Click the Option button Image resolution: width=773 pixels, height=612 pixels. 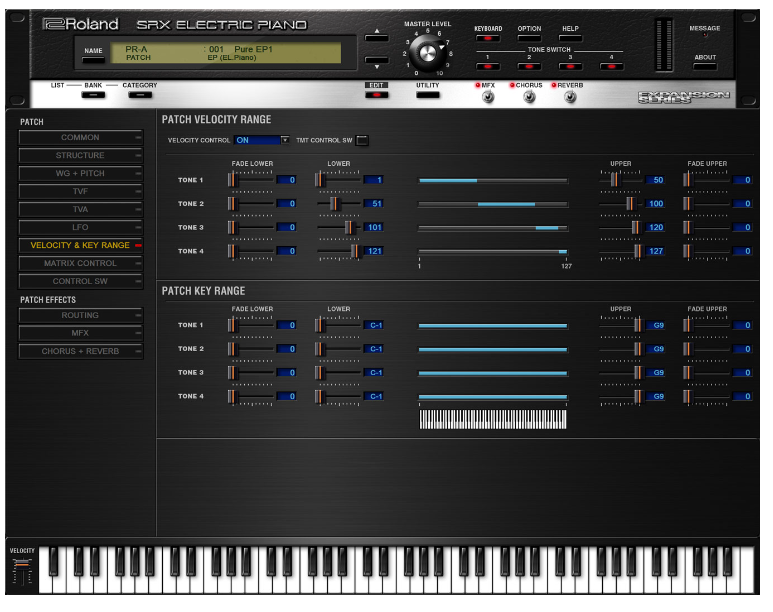(529, 38)
